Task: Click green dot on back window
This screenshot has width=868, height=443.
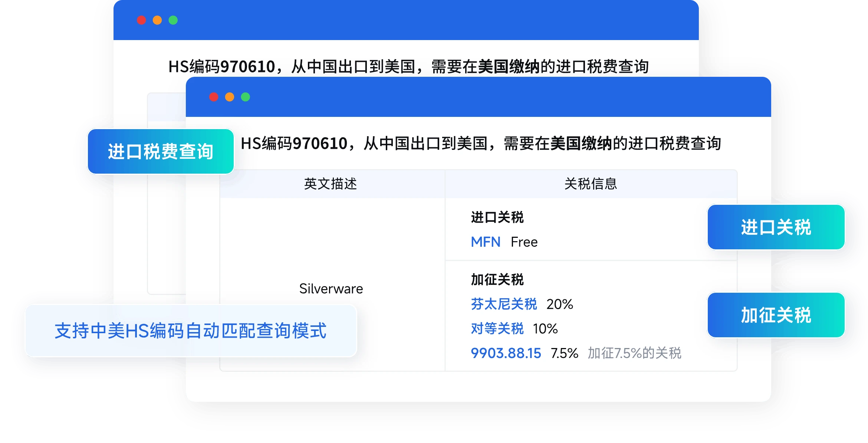Action: coord(173,20)
